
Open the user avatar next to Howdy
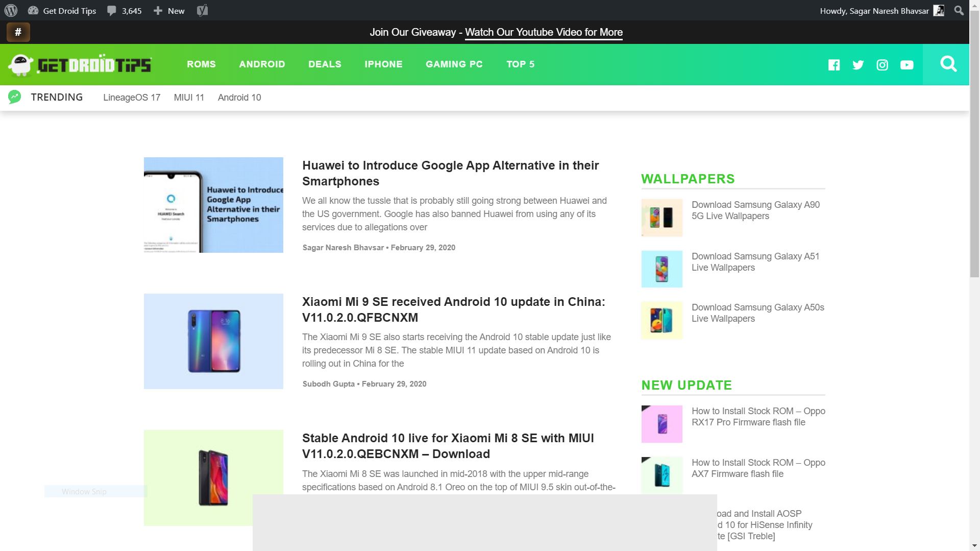tap(938, 11)
